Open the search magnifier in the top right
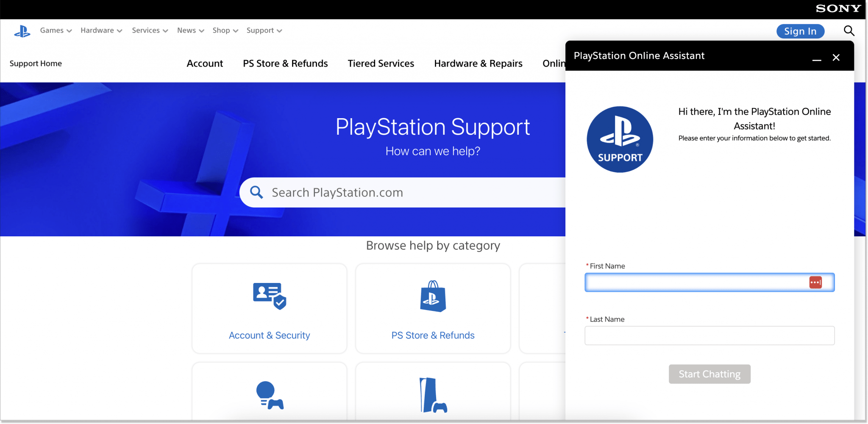The width and height of the screenshot is (868, 424). pyautogui.click(x=849, y=30)
